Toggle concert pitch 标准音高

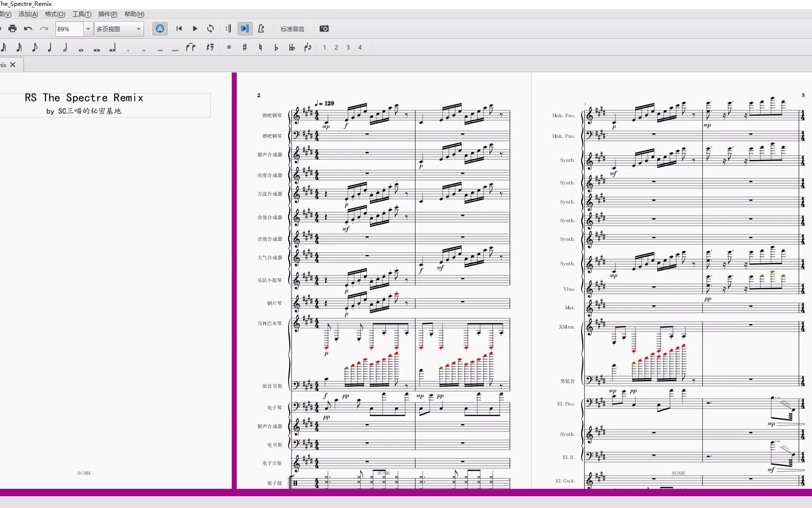point(293,29)
